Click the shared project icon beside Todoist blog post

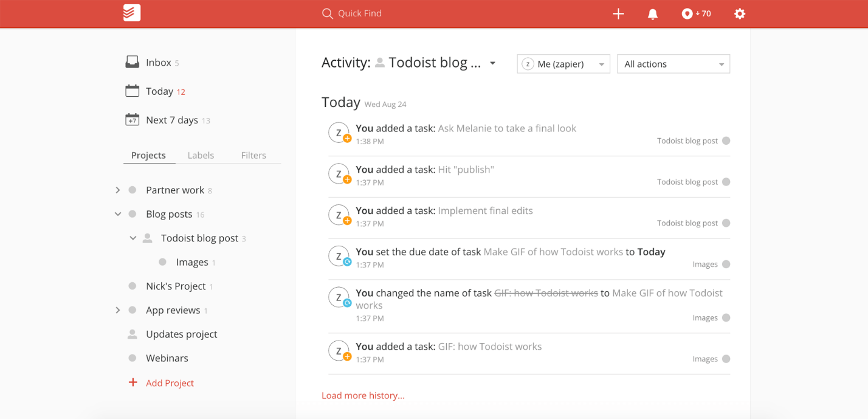[147, 238]
